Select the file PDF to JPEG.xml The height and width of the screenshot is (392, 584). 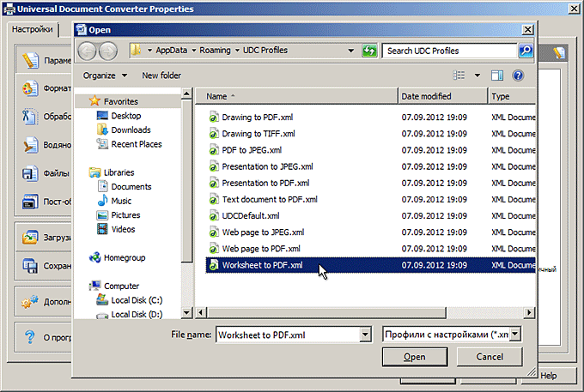click(x=252, y=150)
